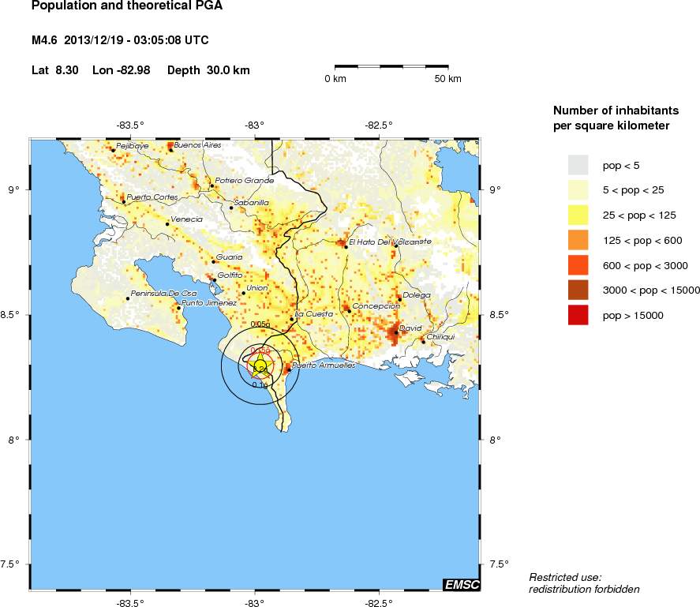Select the Concepcion city marker
700x607 pixels.
click(349, 310)
